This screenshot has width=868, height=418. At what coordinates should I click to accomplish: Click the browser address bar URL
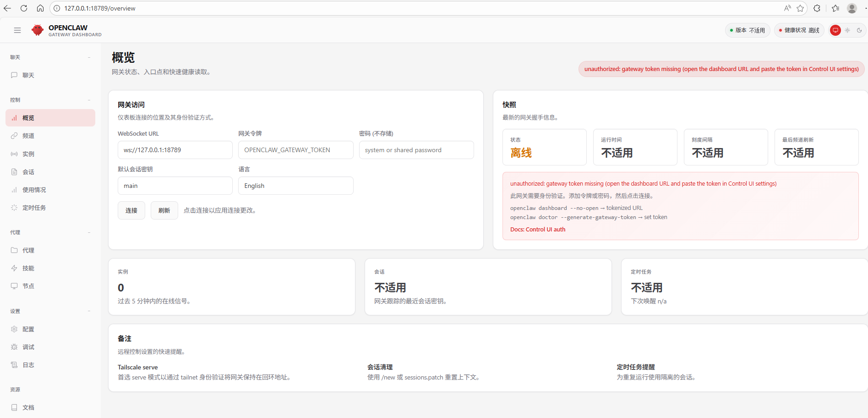click(100, 8)
